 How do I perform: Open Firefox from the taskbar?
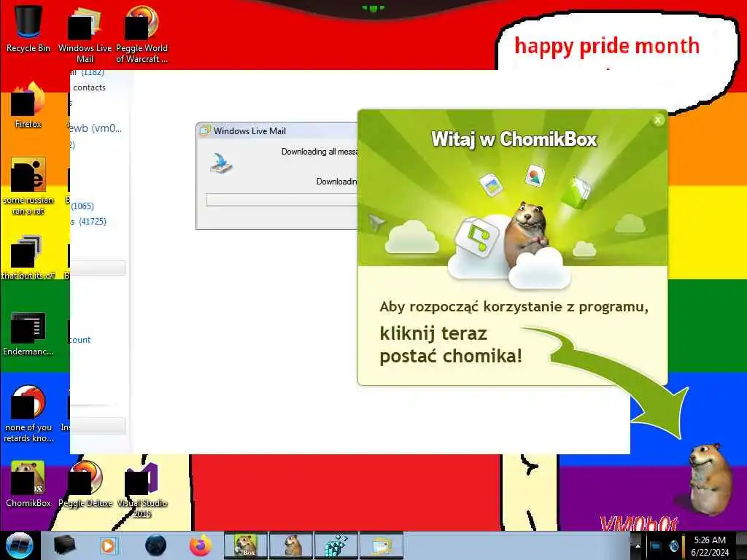[201, 545]
